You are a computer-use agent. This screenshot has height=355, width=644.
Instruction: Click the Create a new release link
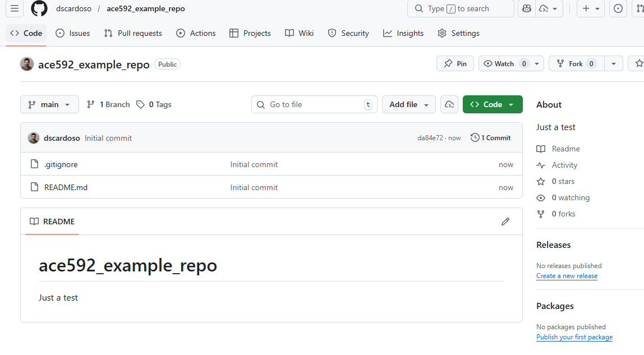[567, 276]
